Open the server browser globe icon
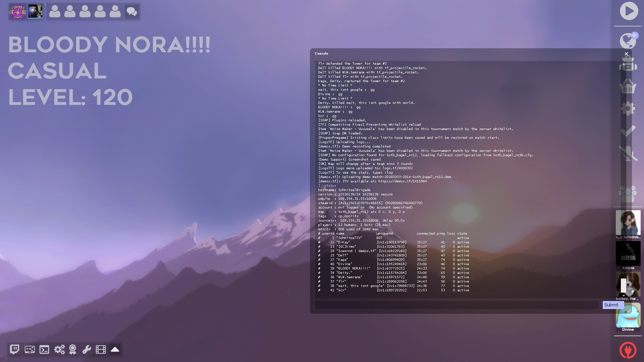644x362 pixels. 628,41
